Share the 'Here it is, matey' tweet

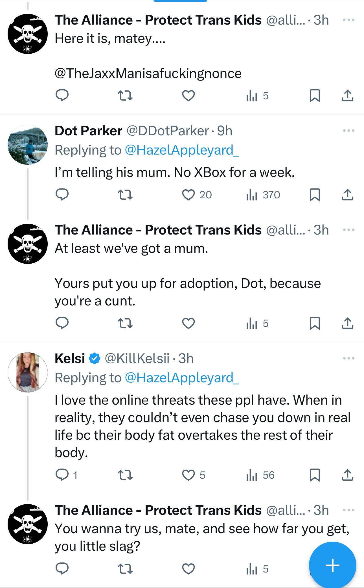[347, 96]
